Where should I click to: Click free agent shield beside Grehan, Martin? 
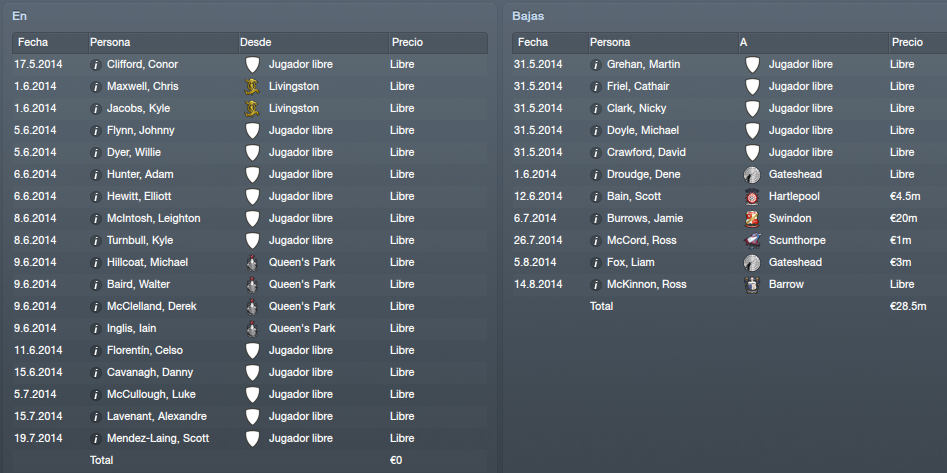click(752, 65)
